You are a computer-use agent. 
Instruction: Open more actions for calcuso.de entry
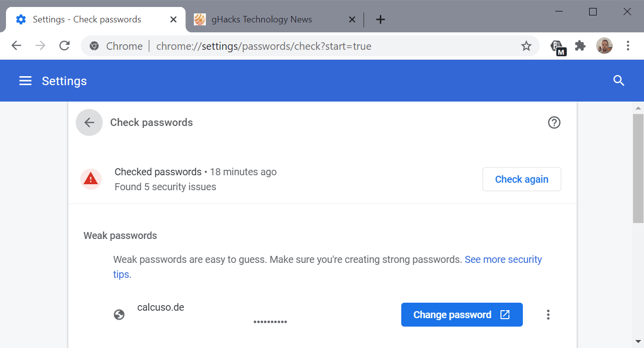(x=548, y=315)
